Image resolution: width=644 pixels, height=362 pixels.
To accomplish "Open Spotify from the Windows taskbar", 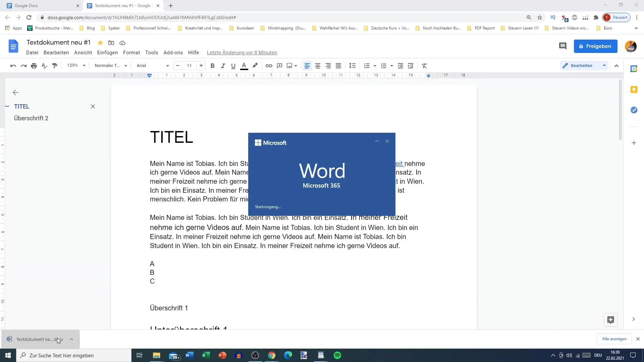I will point(337,355).
